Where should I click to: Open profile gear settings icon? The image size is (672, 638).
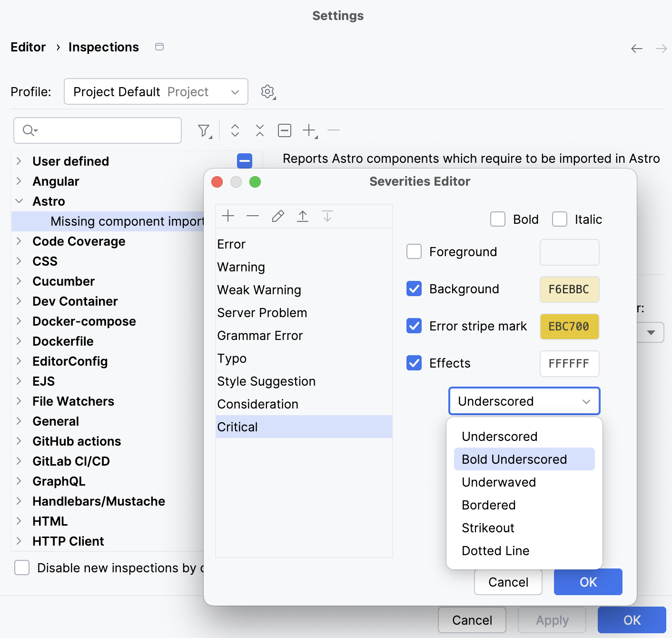click(x=268, y=91)
